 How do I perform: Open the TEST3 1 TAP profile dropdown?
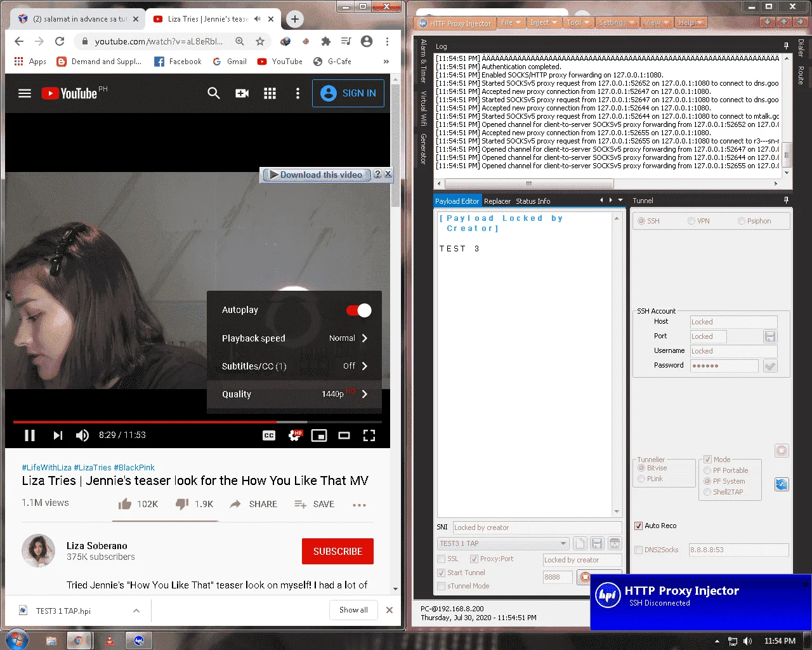(503, 543)
